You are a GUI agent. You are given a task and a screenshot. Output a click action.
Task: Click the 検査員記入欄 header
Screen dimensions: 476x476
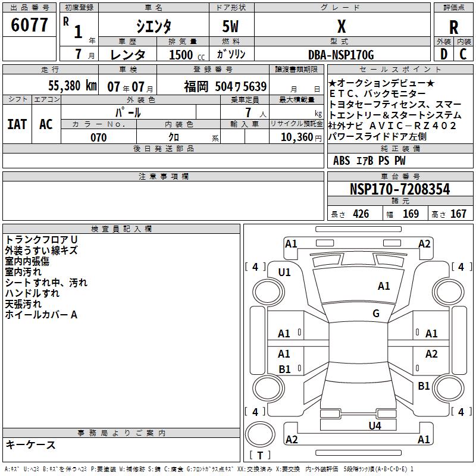pyautogui.click(x=121, y=228)
